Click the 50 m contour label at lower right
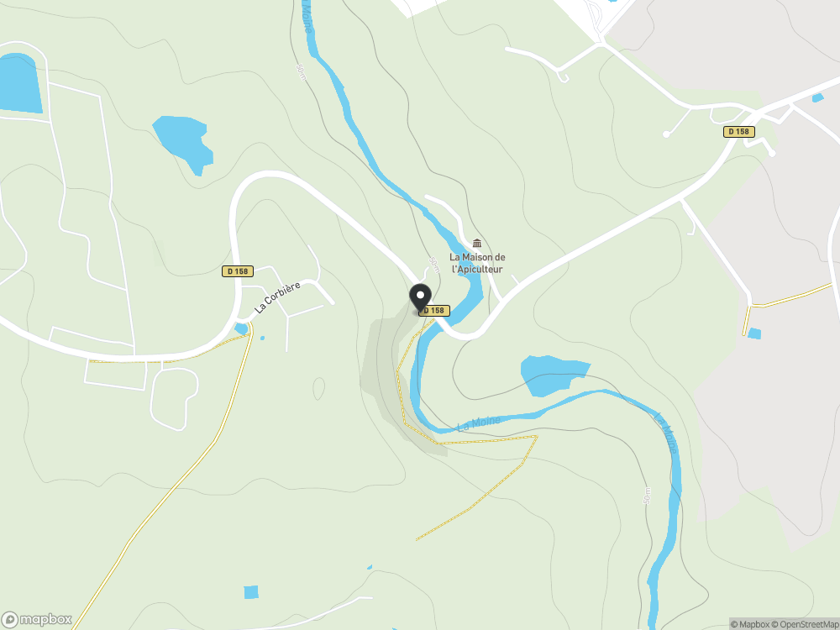 pos(647,496)
